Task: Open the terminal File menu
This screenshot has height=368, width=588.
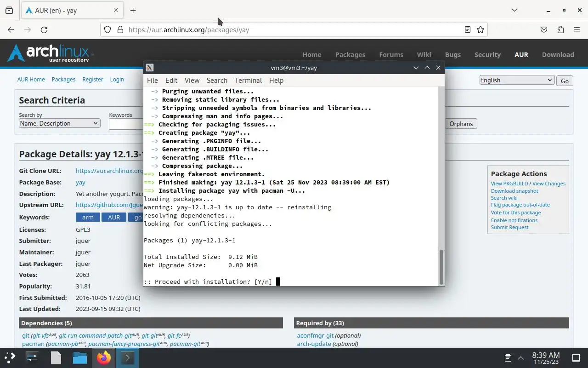Action: [152, 80]
